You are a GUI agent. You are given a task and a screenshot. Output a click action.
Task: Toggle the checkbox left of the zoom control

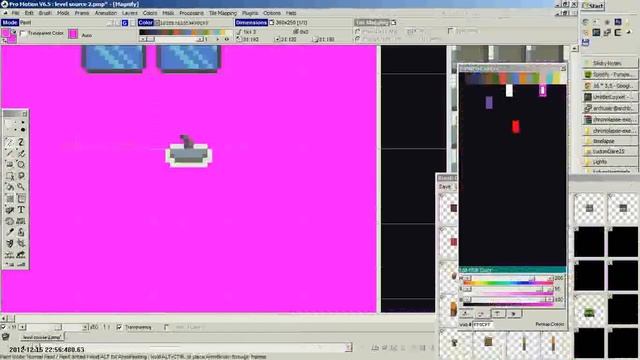pos(4,327)
